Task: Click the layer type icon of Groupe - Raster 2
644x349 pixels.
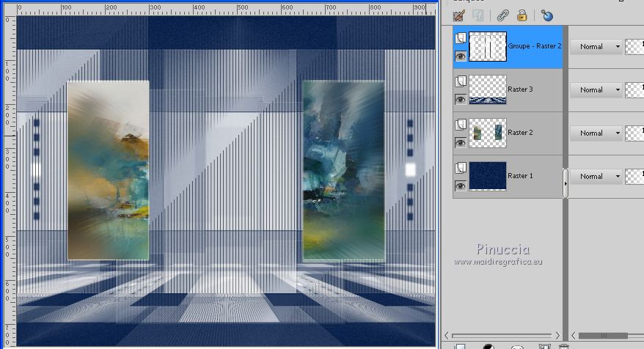Action: tap(461, 38)
